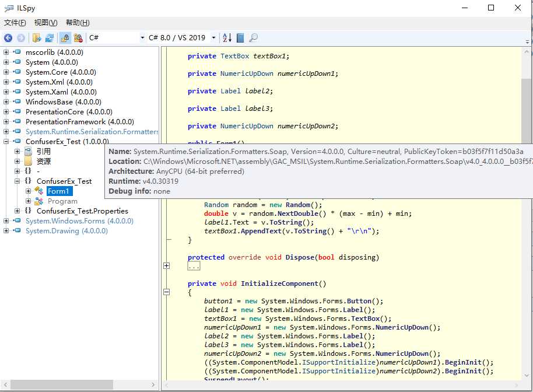The width and height of the screenshot is (533, 392).
Task: Open the 帮助(H) menu
Action: tap(78, 23)
